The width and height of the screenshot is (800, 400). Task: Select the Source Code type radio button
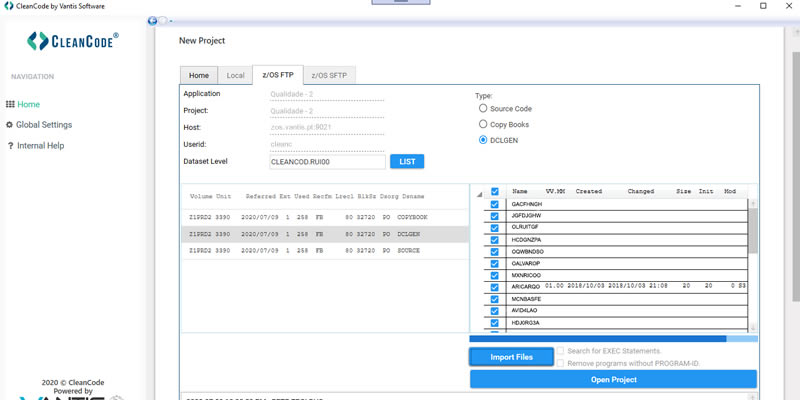tap(483, 108)
